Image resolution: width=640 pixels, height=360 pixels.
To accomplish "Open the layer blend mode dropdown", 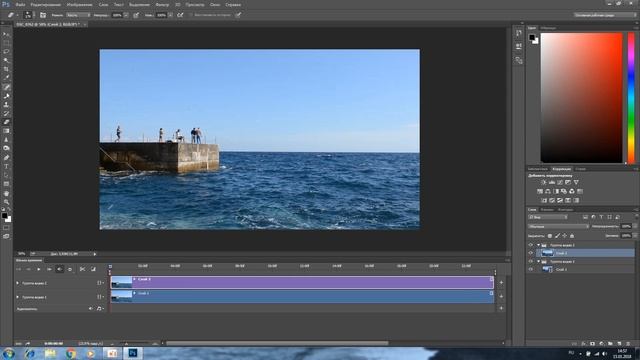I will 558,226.
